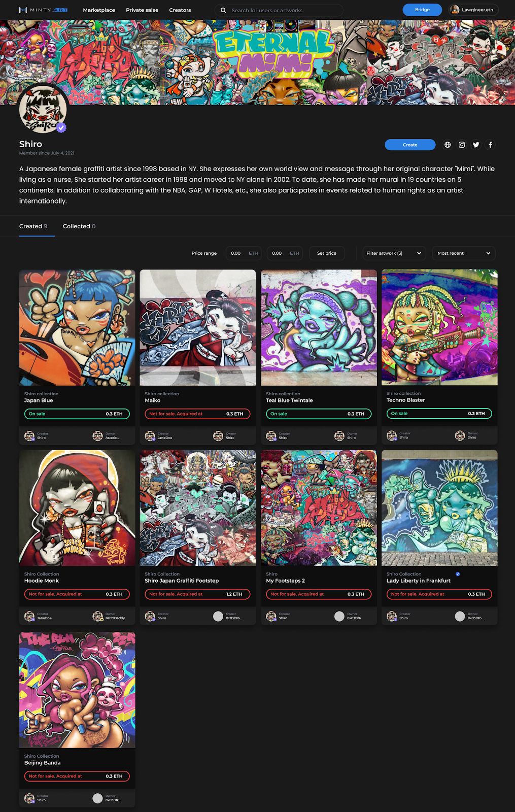Open Shiro's Twitter profile icon
Screen dimensions: 515x812
(476, 145)
